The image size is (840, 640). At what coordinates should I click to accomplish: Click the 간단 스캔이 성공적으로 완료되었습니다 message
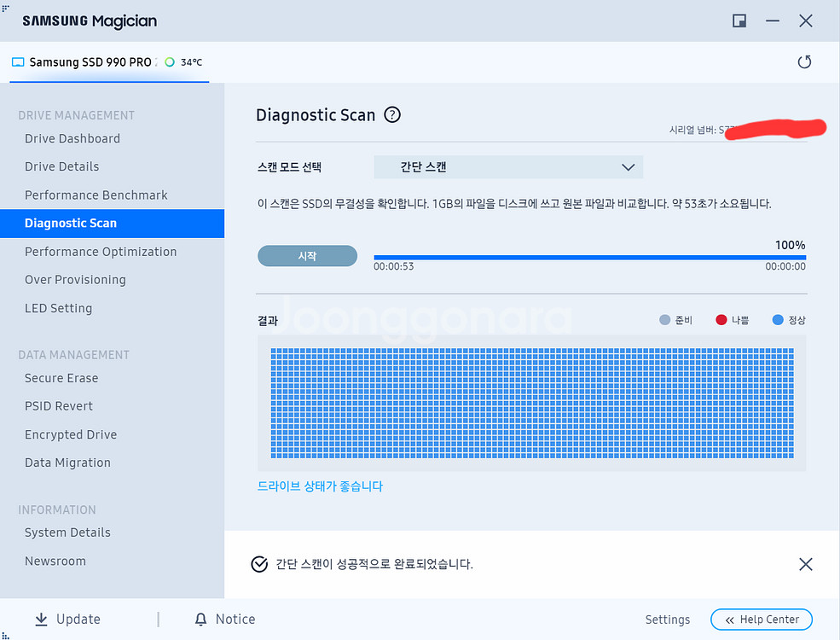(x=374, y=564)
